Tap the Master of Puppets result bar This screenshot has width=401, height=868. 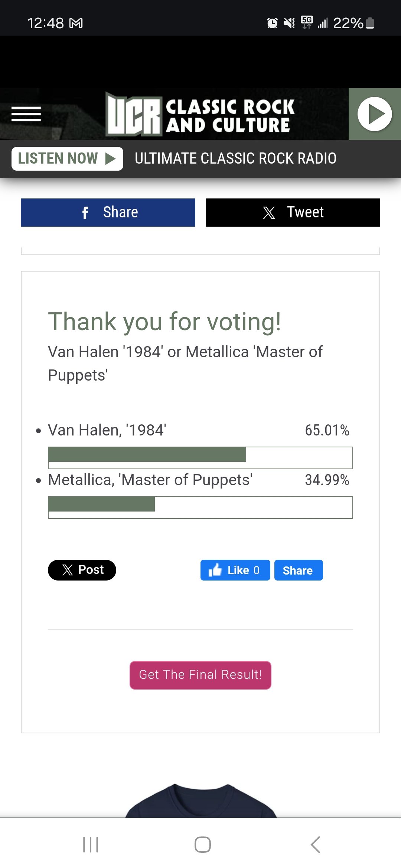coord(200,507)
